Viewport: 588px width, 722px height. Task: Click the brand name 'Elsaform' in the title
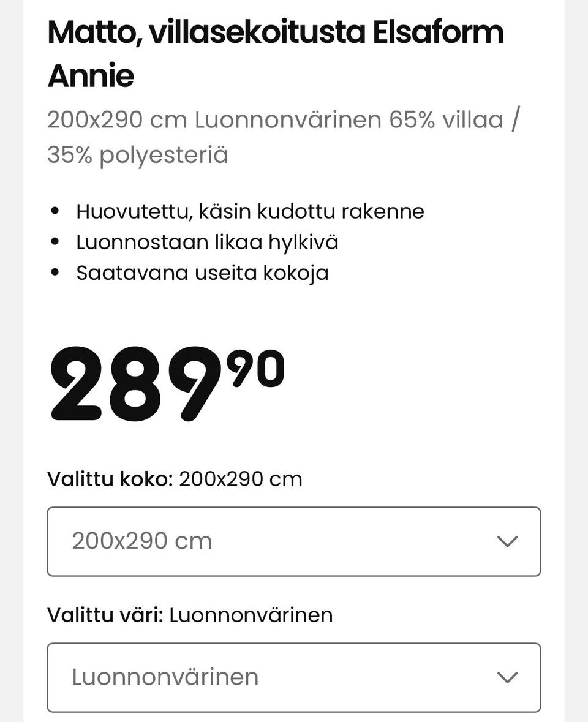pos(439,32)
